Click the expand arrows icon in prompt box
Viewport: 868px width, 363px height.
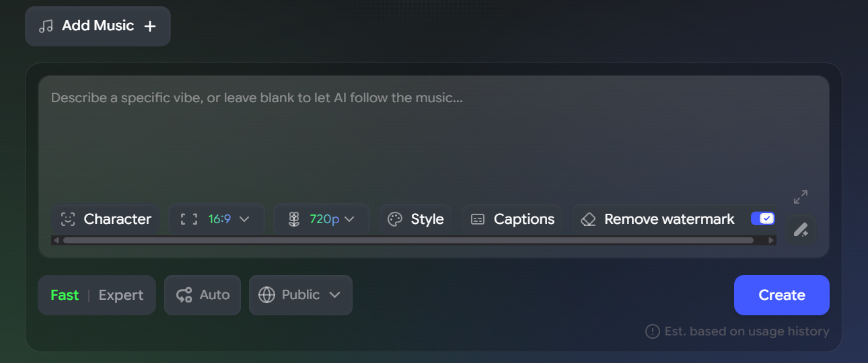800,197
